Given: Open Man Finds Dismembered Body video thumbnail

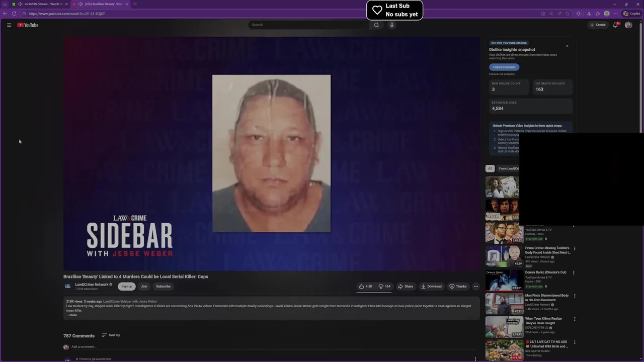Looking at the screenshot, I should pos(504,303).
